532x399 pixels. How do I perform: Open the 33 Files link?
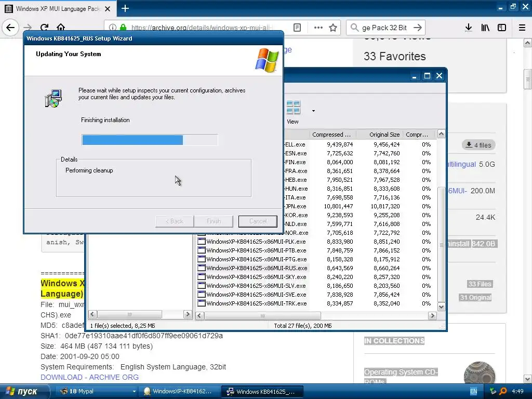point(480,284)
